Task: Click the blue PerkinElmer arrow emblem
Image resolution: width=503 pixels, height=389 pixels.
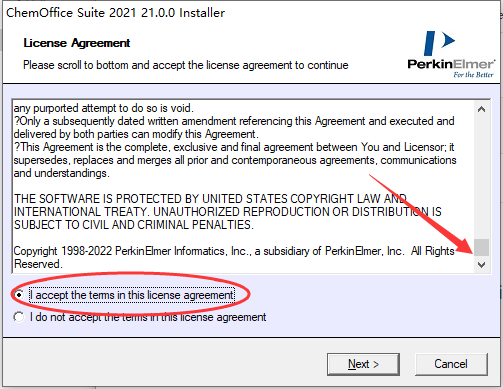Action: pos(439,43)
